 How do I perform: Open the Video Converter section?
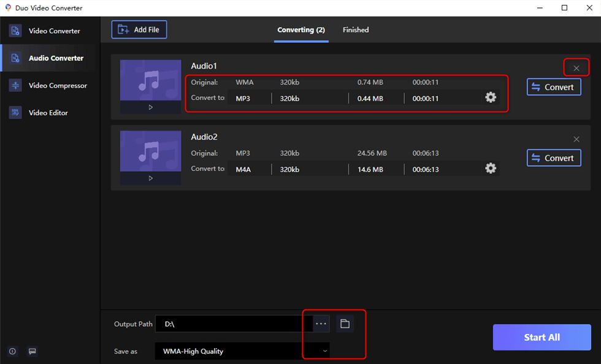[x=50, y=31]
